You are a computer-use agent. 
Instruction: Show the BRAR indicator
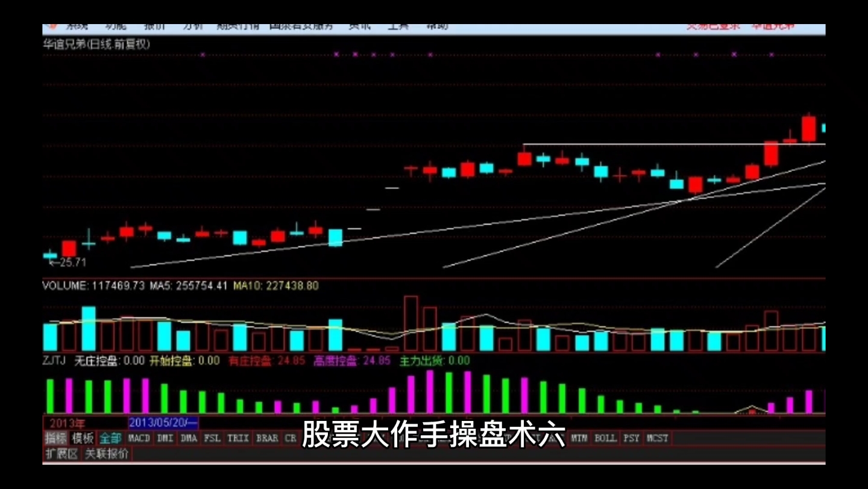pos(267,438)
